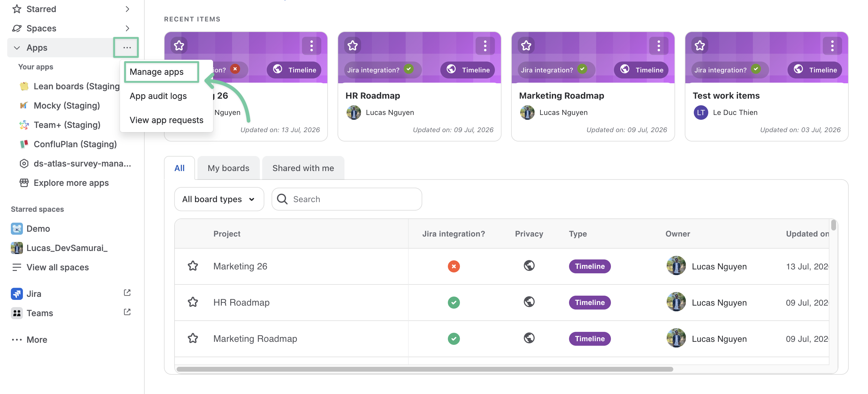Image resolution: width=868 pixels, height=394 pixels.
Task: Open Test work items card kebab menu
Action: (832, 46)
